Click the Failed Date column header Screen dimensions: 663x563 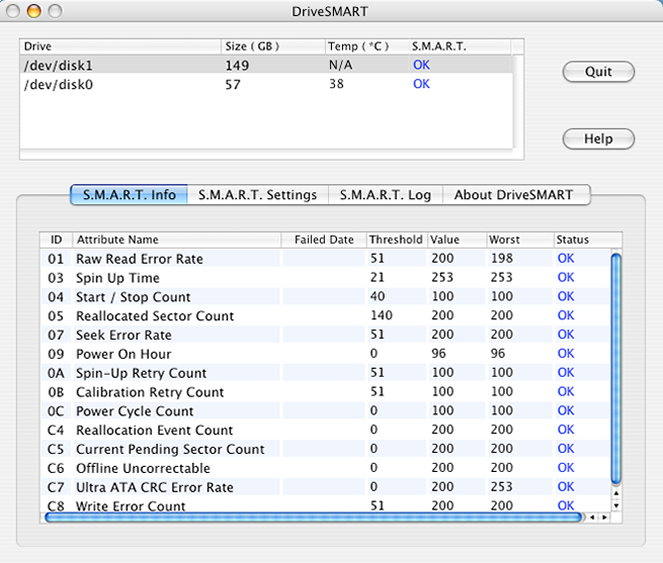click(x=324, y=239)
